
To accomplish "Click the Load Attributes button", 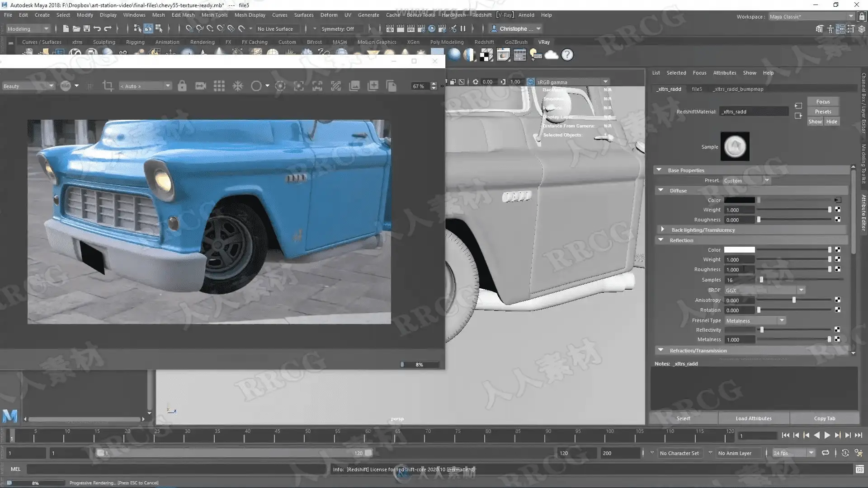I will tap(753, 418).
